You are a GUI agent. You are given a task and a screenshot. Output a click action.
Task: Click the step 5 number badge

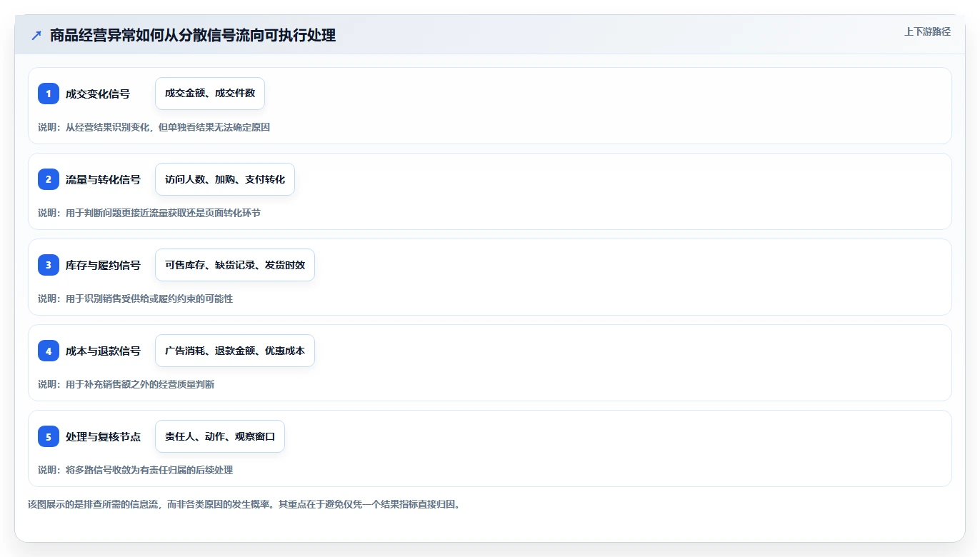49,436
